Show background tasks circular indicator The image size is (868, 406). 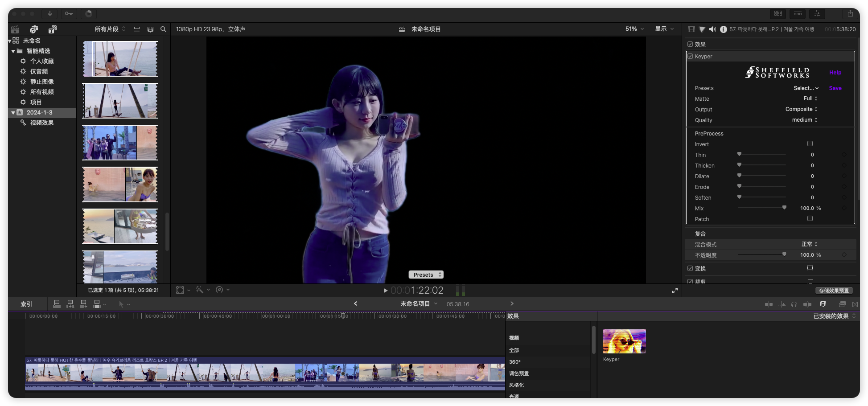point(89,14)
